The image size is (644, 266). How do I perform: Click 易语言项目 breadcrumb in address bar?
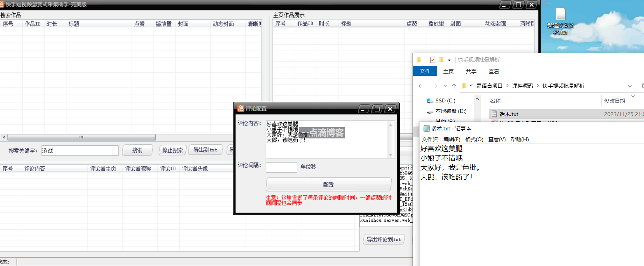pos(489,86)
